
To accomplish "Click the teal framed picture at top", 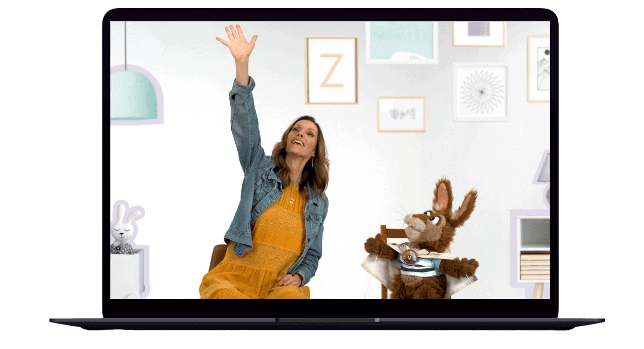I will tap(401, 42).
